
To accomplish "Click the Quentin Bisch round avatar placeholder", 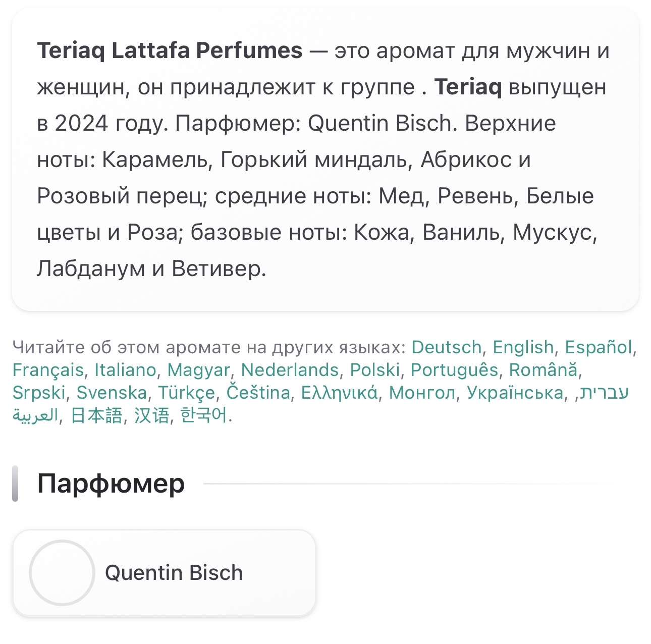I will tap(62, 573).
